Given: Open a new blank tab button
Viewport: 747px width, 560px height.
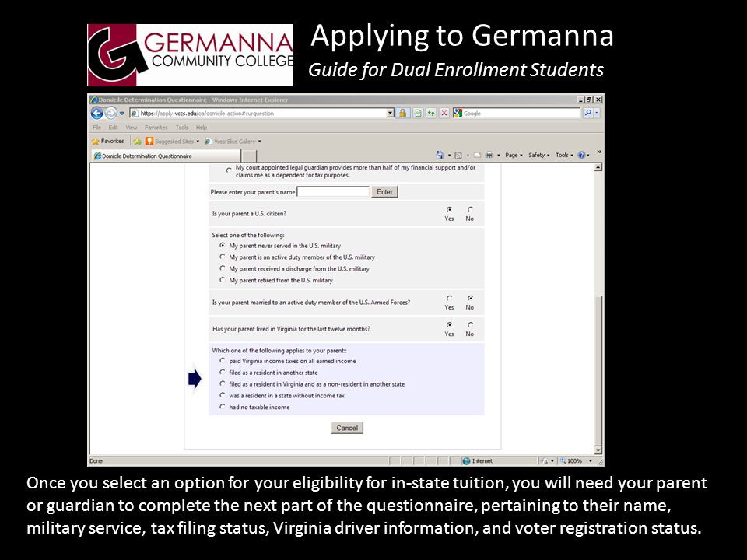Looking at the screenshot, I should pos(249,156).
